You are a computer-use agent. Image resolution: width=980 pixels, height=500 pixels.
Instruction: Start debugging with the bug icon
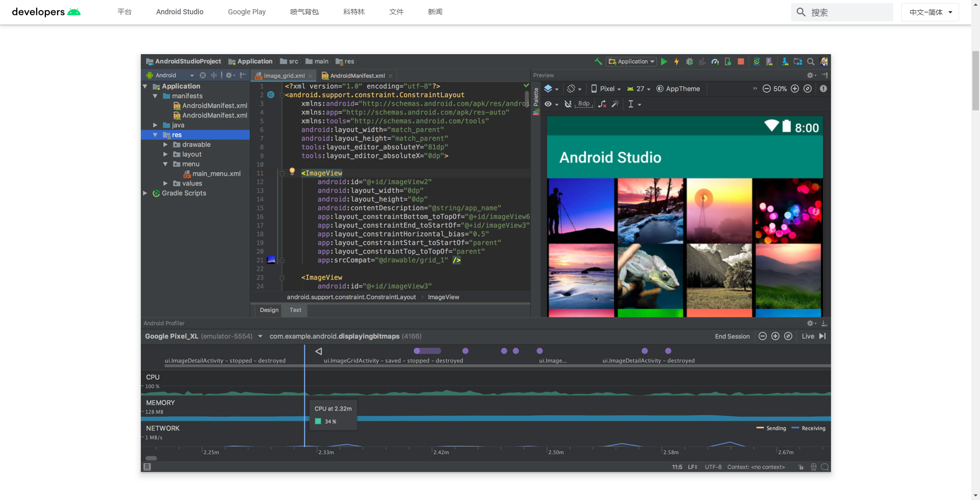coord(690,61)
